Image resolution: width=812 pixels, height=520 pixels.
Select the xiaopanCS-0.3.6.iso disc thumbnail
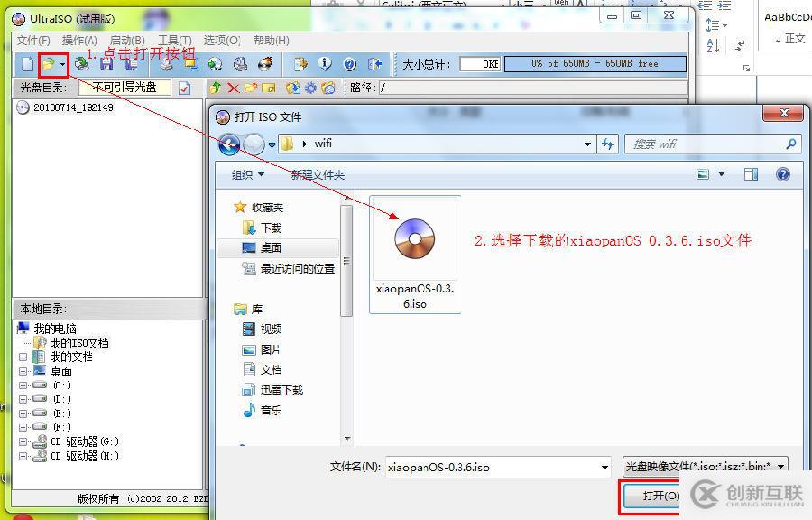click(x=413, y=239)
